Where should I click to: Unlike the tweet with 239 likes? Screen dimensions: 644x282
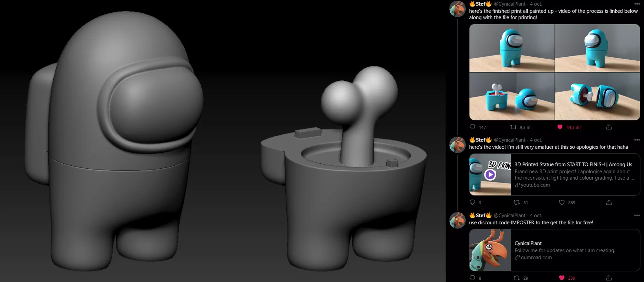pyautogui.click(x=562, y=278)
